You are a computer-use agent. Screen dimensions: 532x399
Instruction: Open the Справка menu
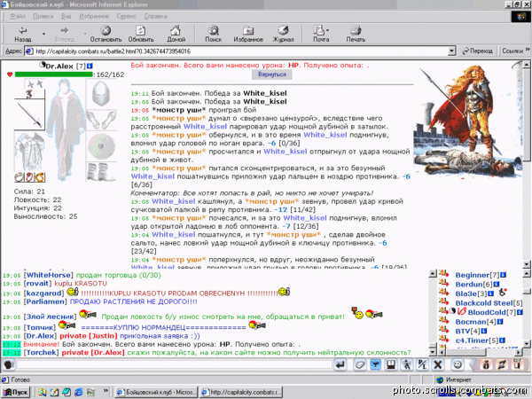point(155,16)
